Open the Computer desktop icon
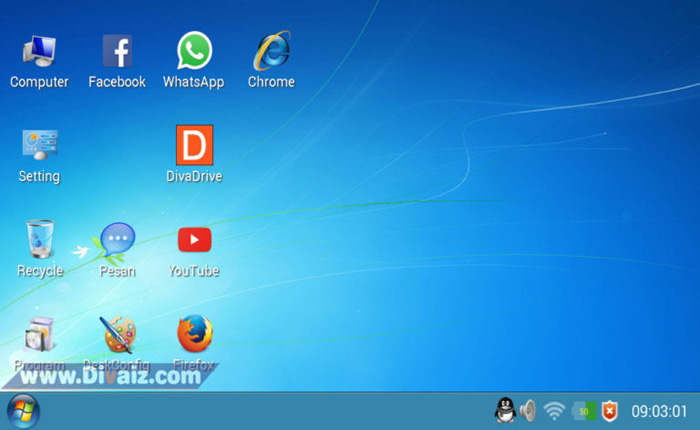 pos(39,51)
